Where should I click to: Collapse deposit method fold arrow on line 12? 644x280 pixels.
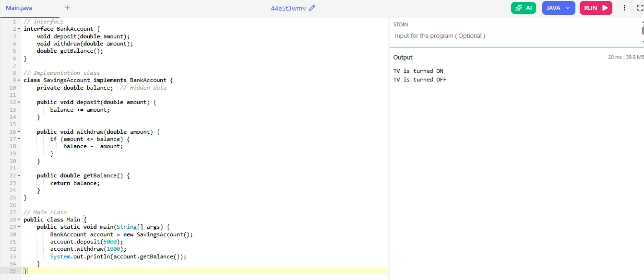coord(19,103)
